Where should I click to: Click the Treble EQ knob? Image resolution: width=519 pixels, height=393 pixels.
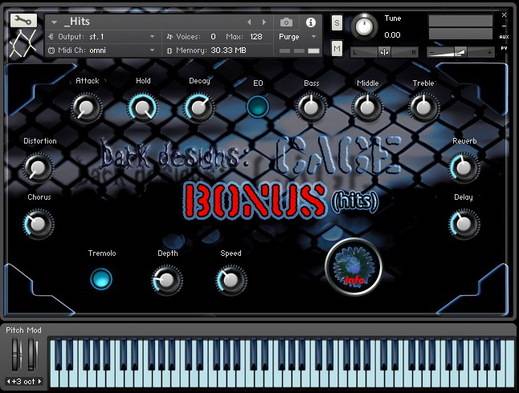(x=424, y=107)
